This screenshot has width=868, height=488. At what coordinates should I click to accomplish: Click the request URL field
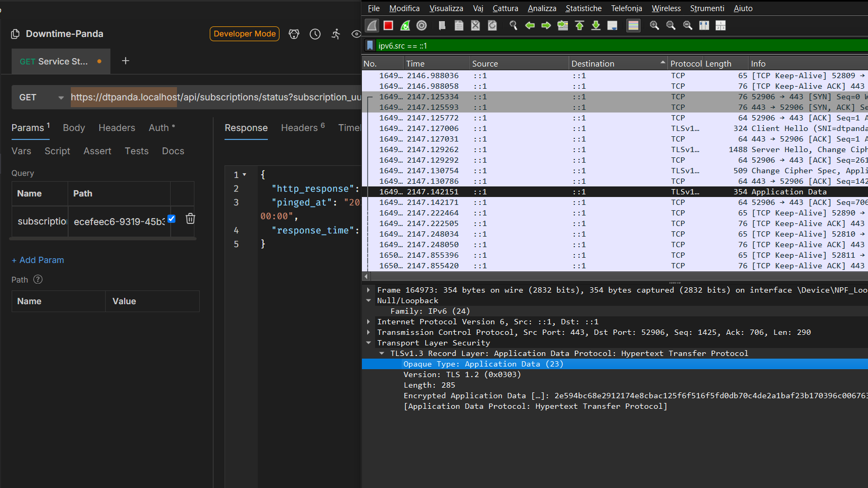point(216,97)
